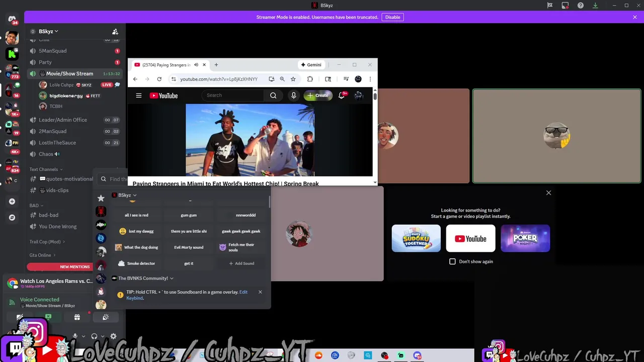The image size is (644, 362).
Task: Open YouTube notifications bell
Action: coord(341,96)
